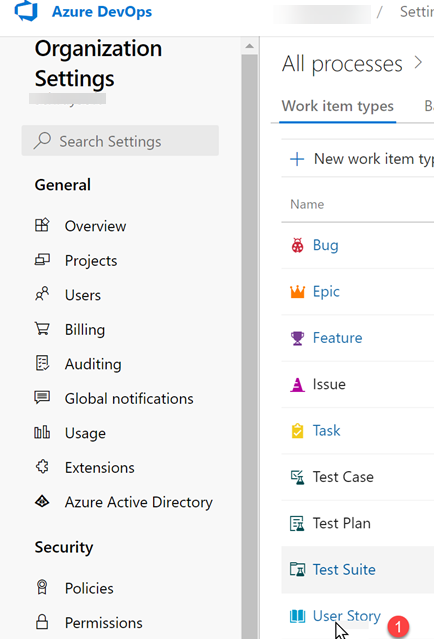Image resolution: width=434 pixels, height=639 pixels.
Task: Click the Azure Active Directory diamond icon
Action: (x=42, y=501)
